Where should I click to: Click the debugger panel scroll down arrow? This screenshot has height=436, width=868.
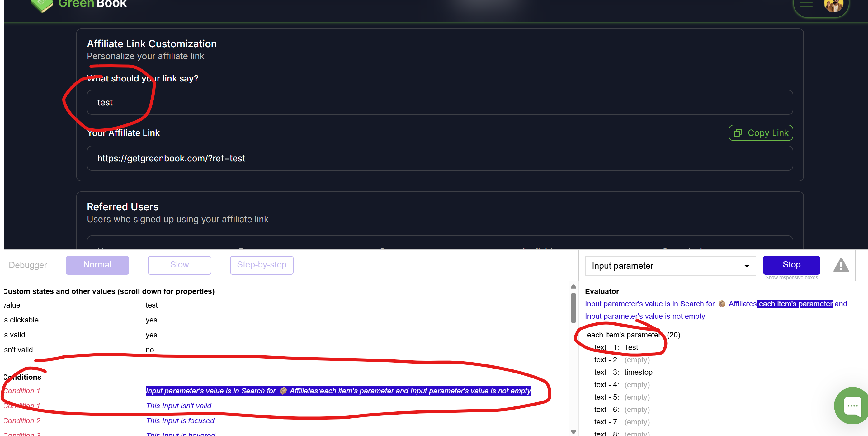pyautogui.click(x=573, y=432)
